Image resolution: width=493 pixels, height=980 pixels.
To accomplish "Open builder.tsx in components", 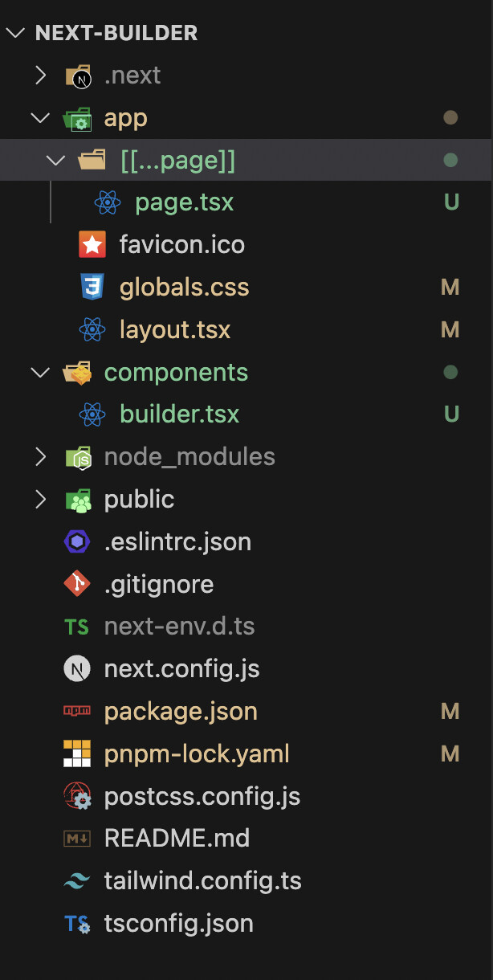I will (179, 414).
